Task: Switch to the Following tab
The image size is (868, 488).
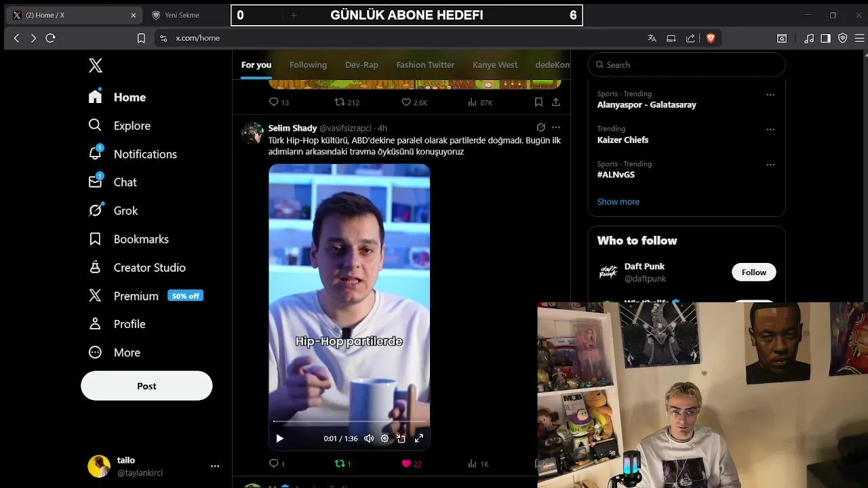Action: (x=308, y=65)
